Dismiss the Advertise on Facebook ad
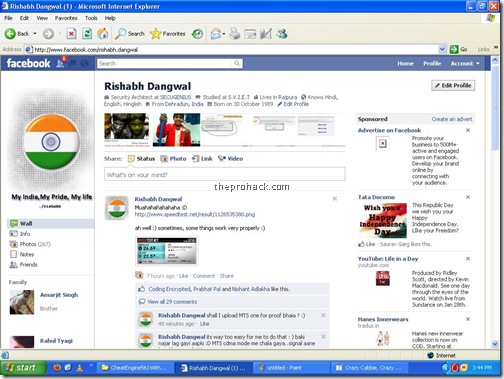 tap(468, 130)
